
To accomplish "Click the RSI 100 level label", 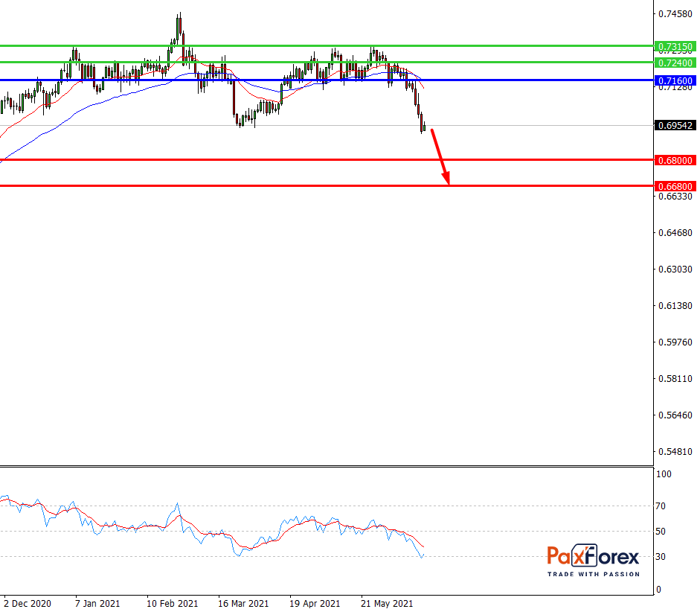I will (x=664, y=474).
